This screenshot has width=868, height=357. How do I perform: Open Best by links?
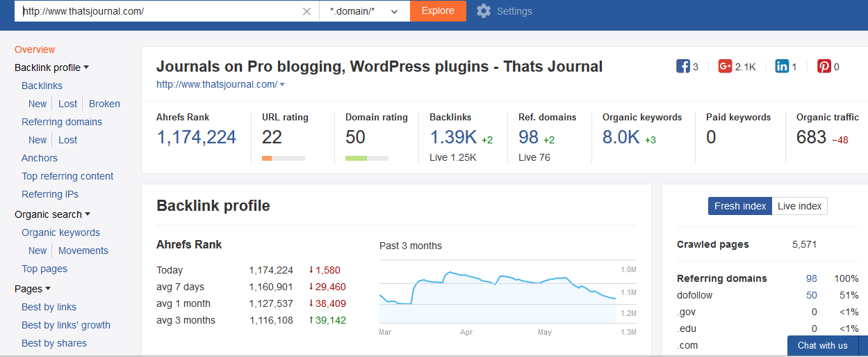(x=49, y=307)
